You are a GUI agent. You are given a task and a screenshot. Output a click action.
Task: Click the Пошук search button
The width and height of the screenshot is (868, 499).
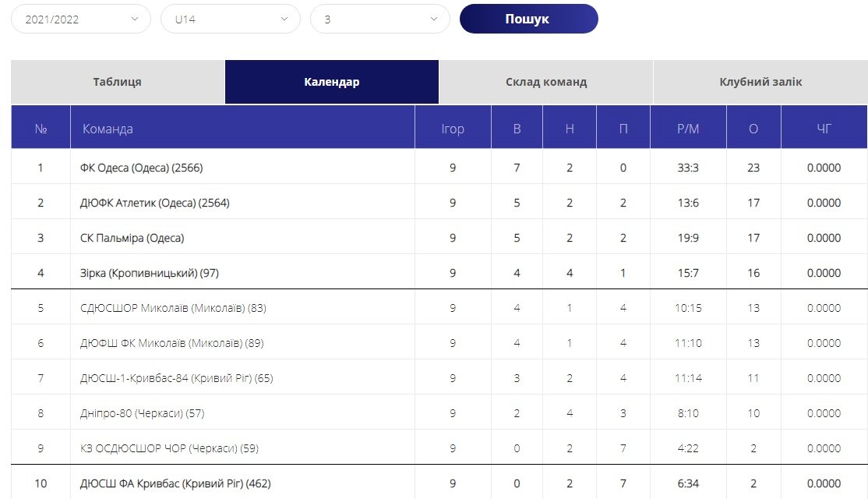(528, 19)
